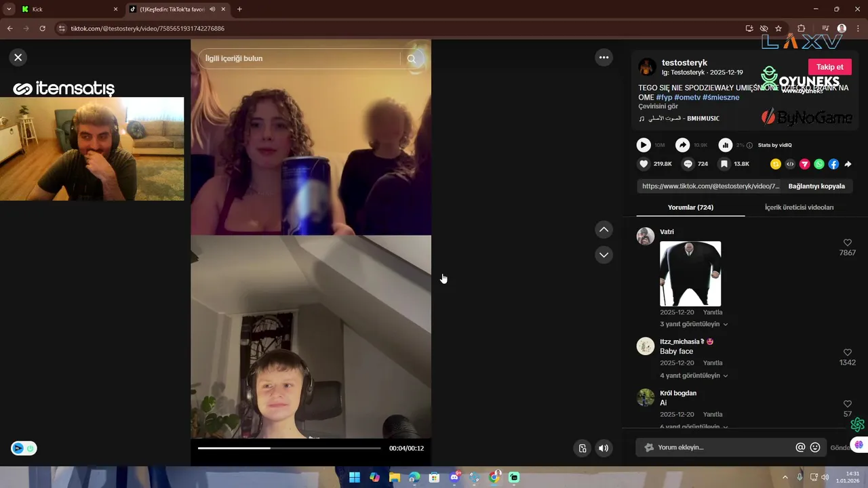Open the three-dot more options menu
This screenshot has width=868, height=488.
[604, 58]
